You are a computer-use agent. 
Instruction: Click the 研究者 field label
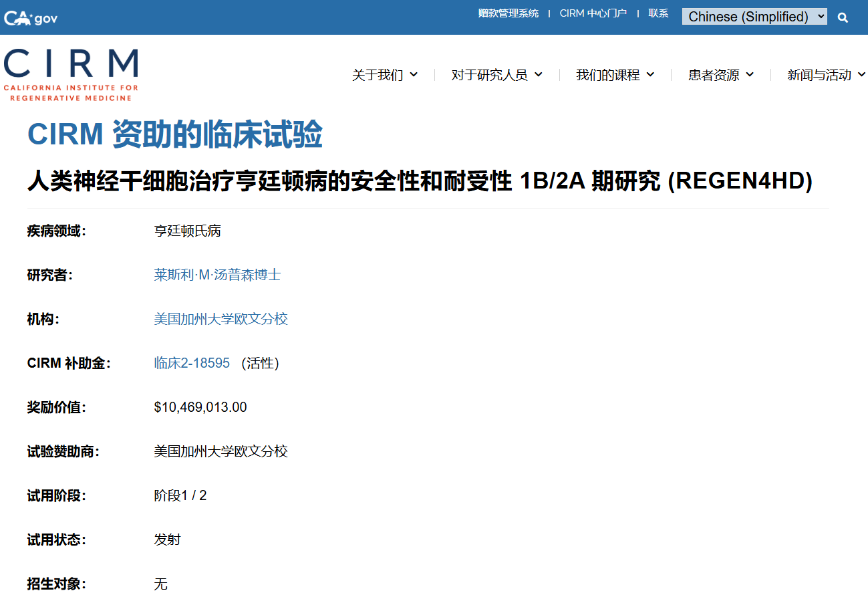50,275
